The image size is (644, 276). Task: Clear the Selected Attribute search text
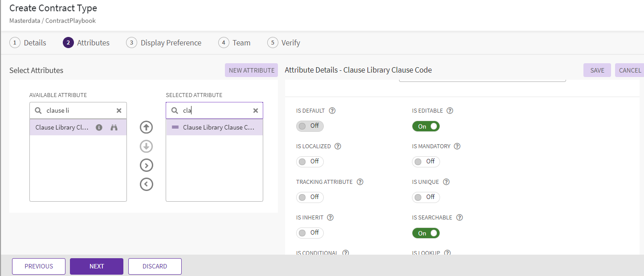(256, 111)
